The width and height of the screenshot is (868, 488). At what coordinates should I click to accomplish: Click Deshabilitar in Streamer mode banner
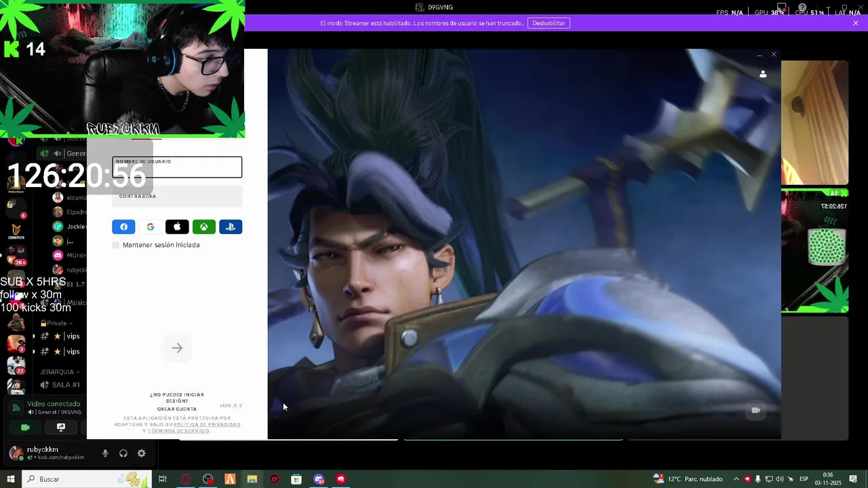(549, 23)
